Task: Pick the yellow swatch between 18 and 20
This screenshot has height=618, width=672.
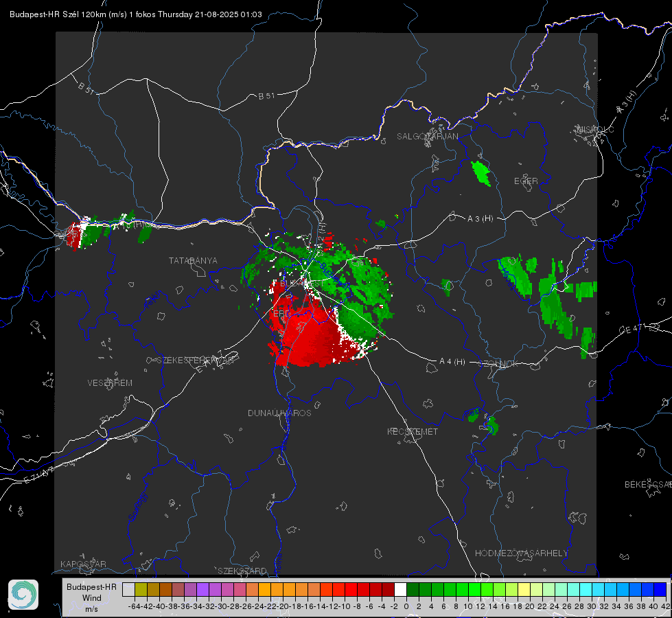Action: (524, 589)
